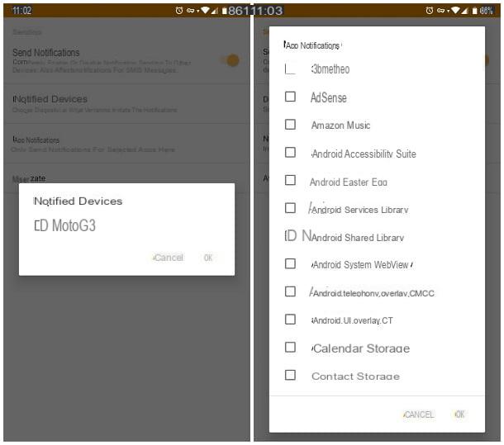Image resolution: width=504 pixels, height=445 pixels.
Task: Open Notified Devices setting in left screen
Action: click(126, 104)
